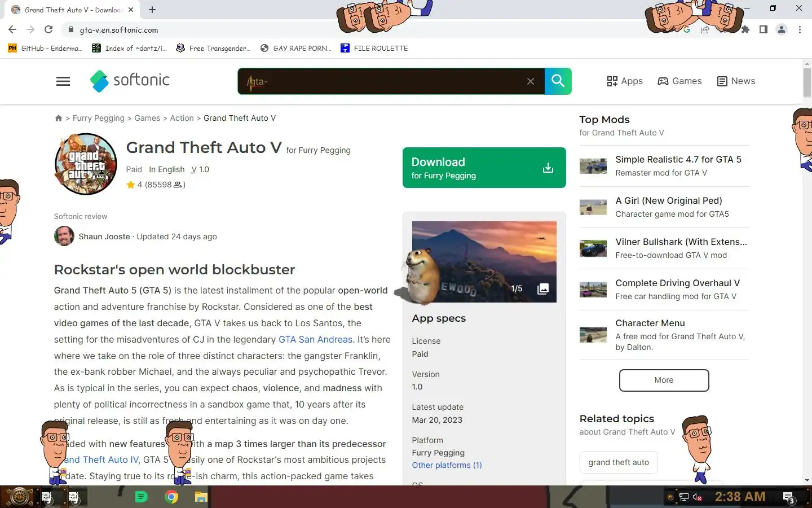Click the address bar URL

(x=119, y=30)
